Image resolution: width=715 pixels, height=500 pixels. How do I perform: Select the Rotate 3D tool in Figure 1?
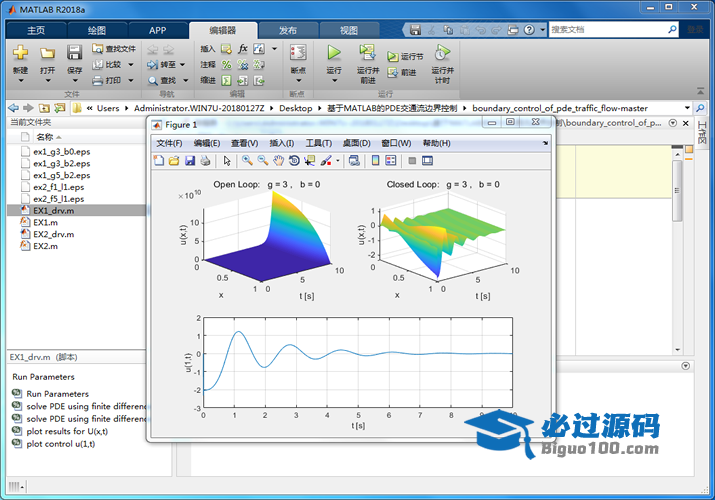294,160
